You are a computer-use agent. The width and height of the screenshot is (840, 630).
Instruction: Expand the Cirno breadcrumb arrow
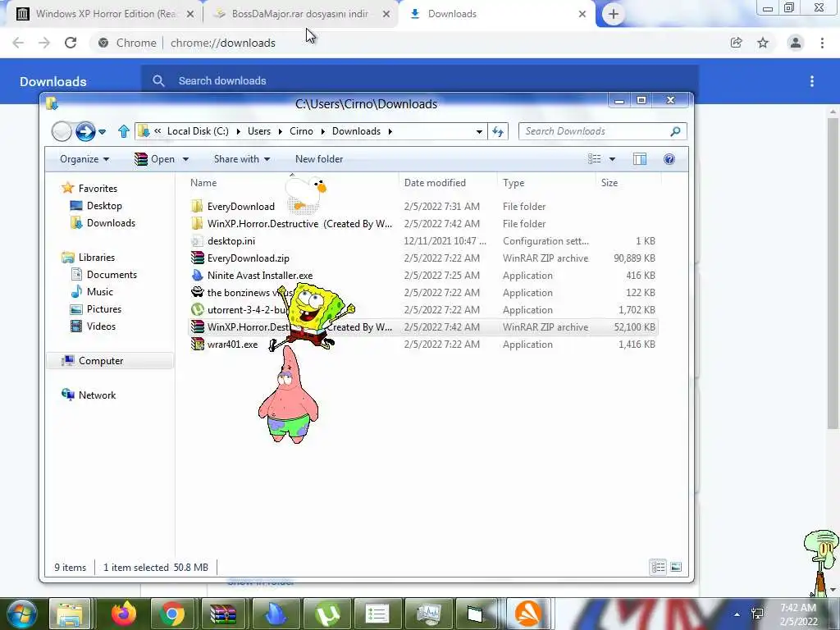[323, 131]
